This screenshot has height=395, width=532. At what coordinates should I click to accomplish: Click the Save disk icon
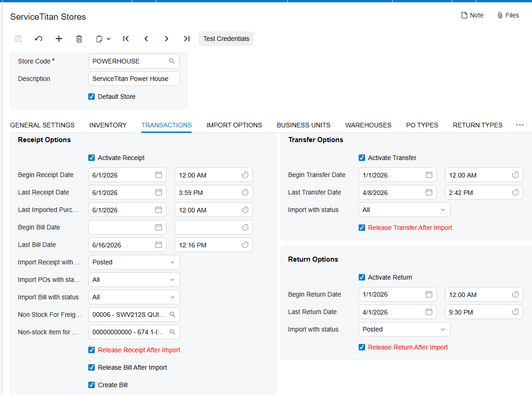click(18, 39)
